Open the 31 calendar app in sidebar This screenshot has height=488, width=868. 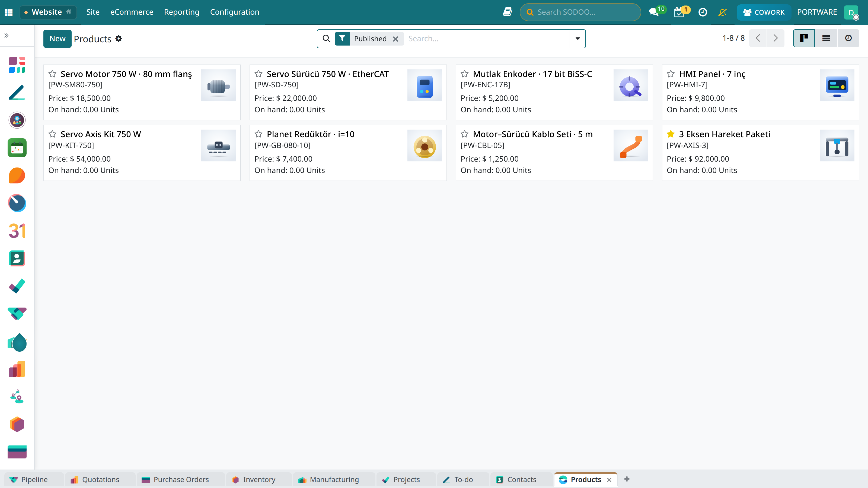coord(17,231)
